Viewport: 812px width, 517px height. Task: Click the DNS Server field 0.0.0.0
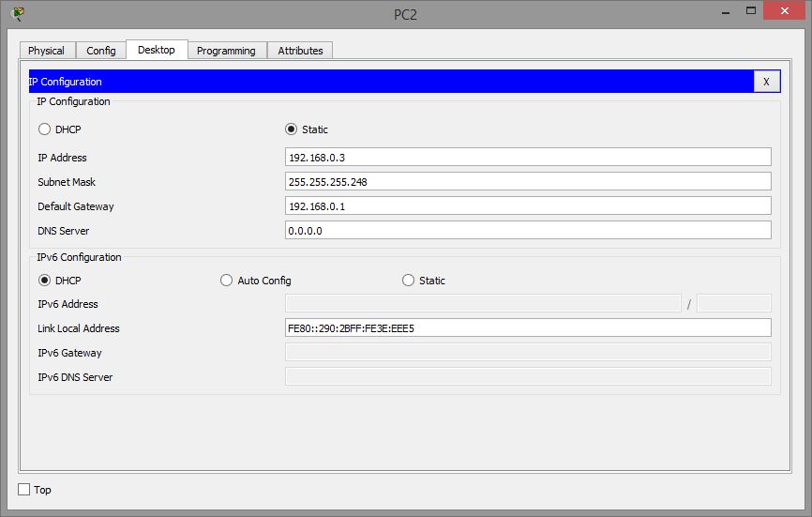click(528, 230)
